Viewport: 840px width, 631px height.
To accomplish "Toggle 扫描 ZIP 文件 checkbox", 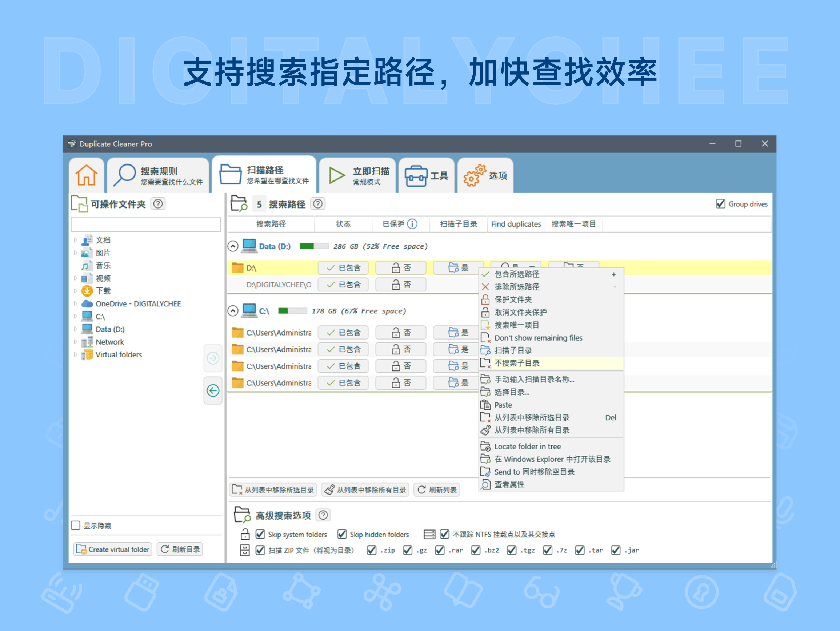I will 260,550.
